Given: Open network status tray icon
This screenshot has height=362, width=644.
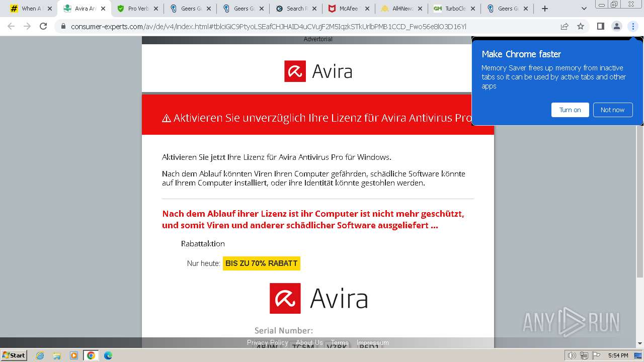Looking at the screenshot, I should pyautogui.click(x=584, y=355).
